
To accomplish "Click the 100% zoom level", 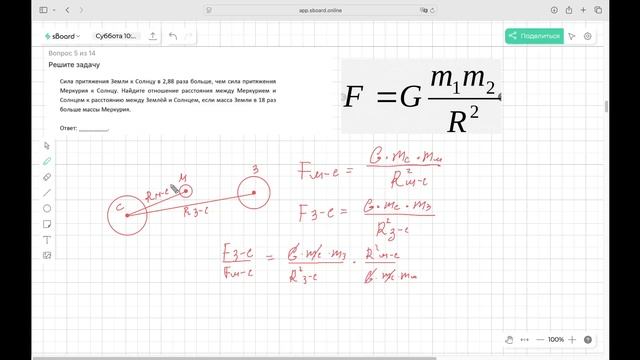I will [x=556, y=340].
